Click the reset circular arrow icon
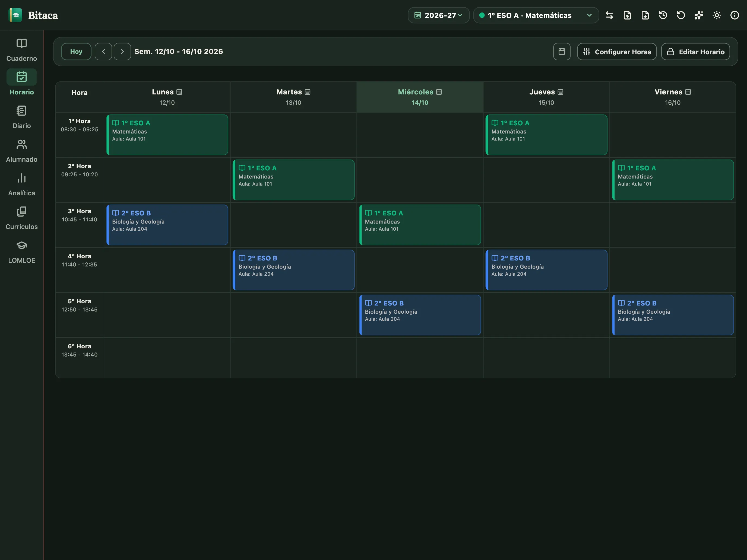This screenshot has width=747, height=560. [x=681, y=15]
